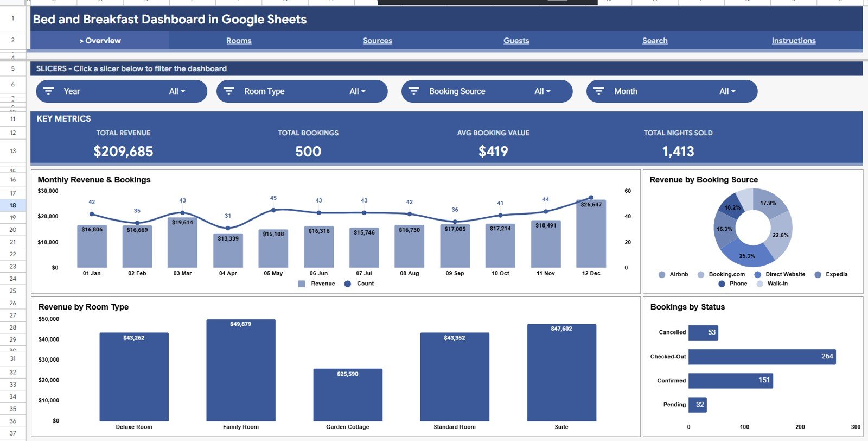Open the Sources tab

point(378,41)
